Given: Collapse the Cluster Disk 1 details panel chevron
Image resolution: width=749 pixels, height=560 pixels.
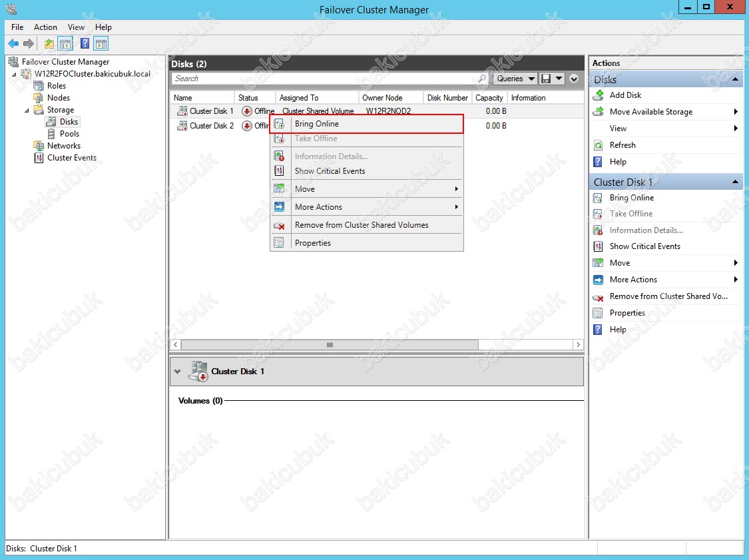Looking at the screenshot, I should pos(178,372).
